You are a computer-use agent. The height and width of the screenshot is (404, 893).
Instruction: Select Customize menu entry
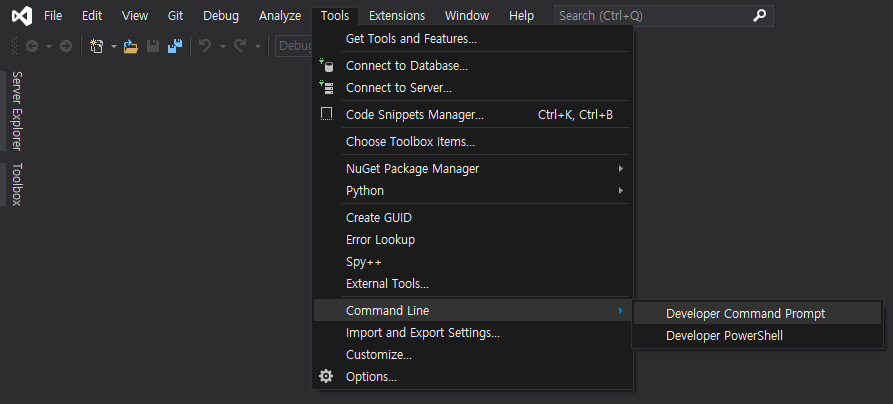click(473, 354)
